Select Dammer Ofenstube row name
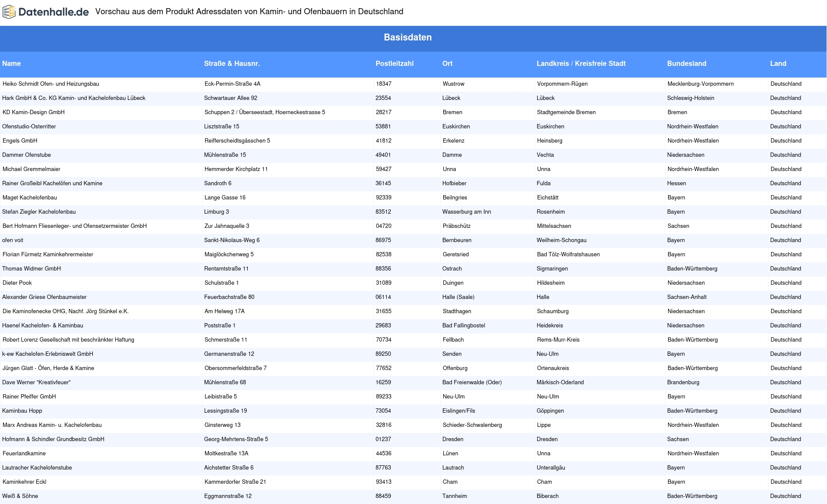Viewport: 827px width, 504px height. coord(26,155)
